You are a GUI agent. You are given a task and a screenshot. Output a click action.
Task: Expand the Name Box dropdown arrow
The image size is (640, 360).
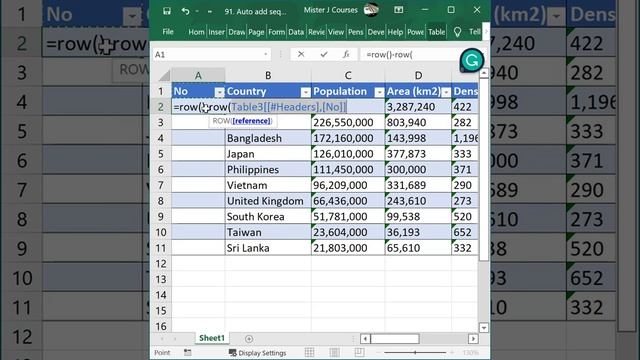coord(266,54)
